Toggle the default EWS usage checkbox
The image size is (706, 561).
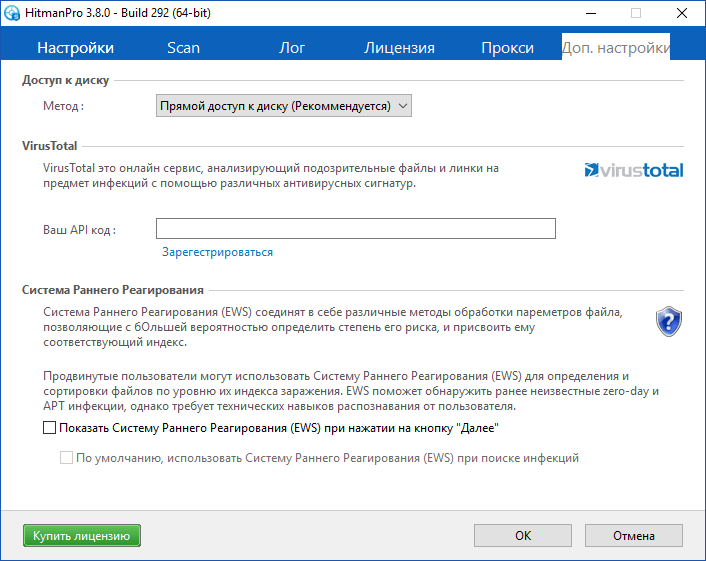67,458
